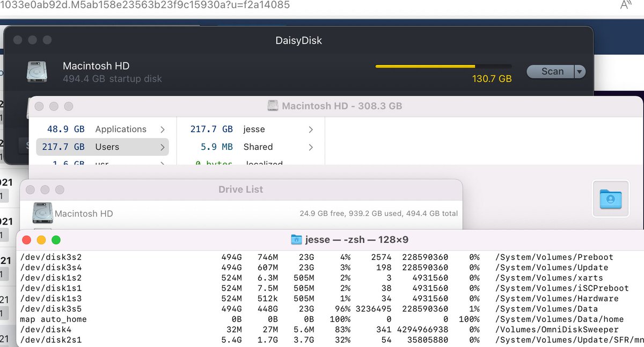Click the /dev/disk3s5 line in the terminal

tap(309, 309)
